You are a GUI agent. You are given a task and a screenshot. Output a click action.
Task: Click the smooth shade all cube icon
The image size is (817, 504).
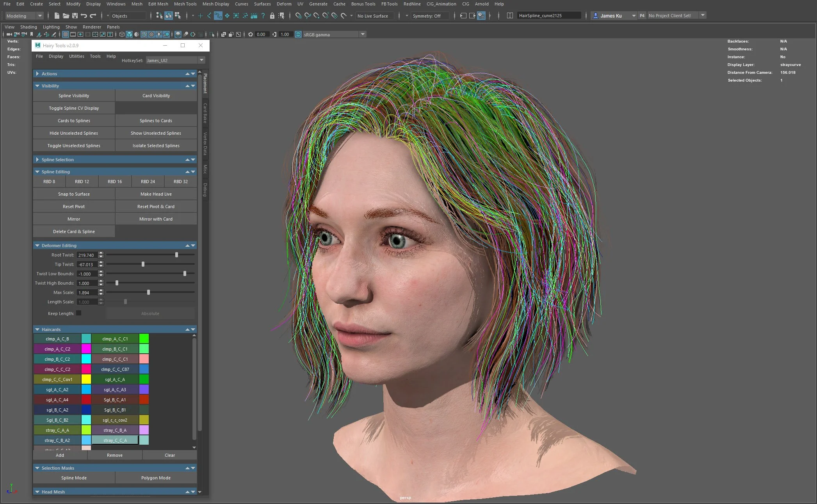point(129,34)
